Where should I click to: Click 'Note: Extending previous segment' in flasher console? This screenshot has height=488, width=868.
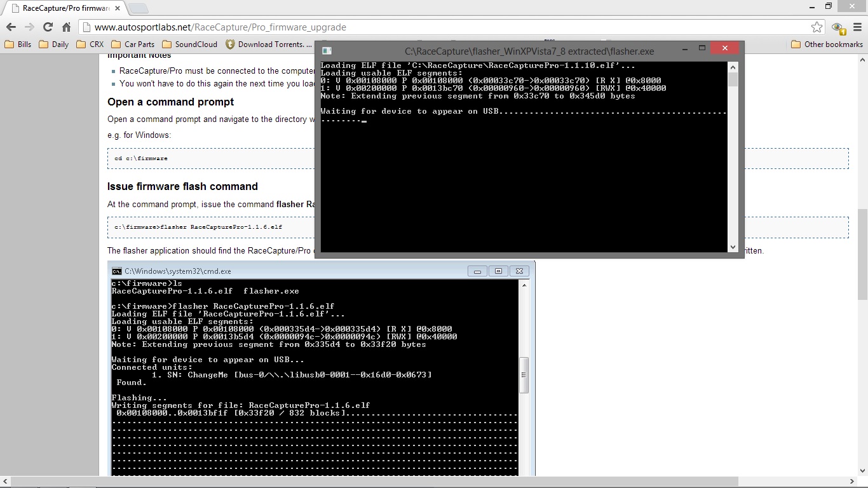pos(478,96)
